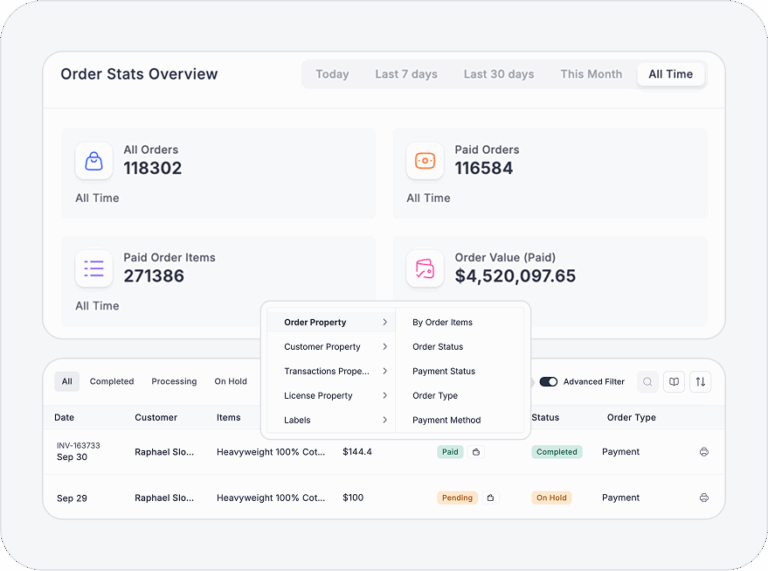Image resolution: width=768 pixels, height=571 pixels.
Task: Toggle the Advanced Filter switch
Action: 548,382
